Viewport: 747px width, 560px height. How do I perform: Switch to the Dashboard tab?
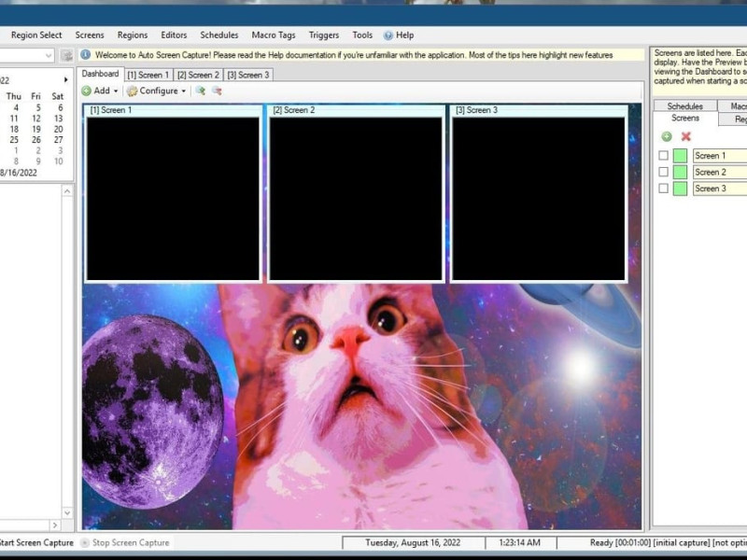(100, 74)
